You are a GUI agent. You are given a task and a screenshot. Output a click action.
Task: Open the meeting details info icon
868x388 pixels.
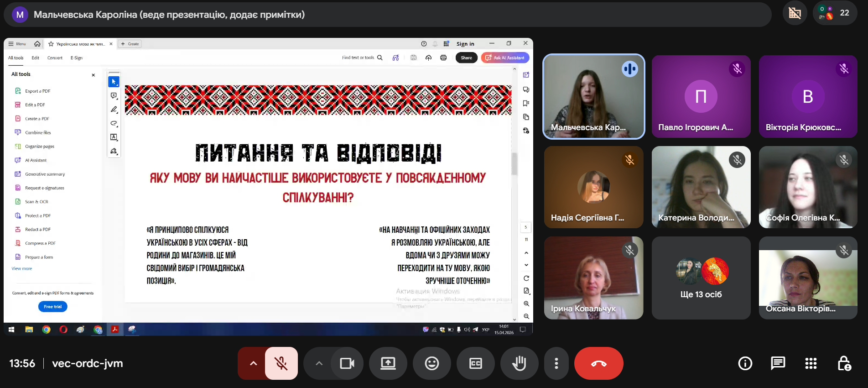[x=745, y=363]
